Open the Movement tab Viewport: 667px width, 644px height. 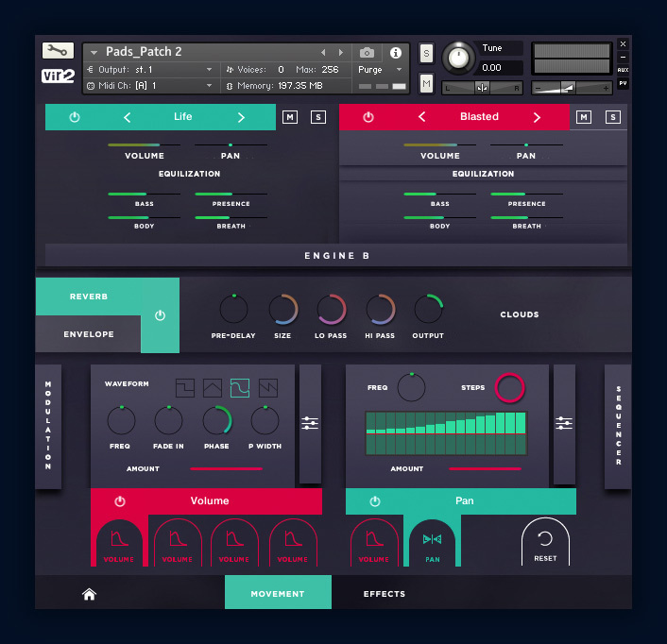(278, 592)
